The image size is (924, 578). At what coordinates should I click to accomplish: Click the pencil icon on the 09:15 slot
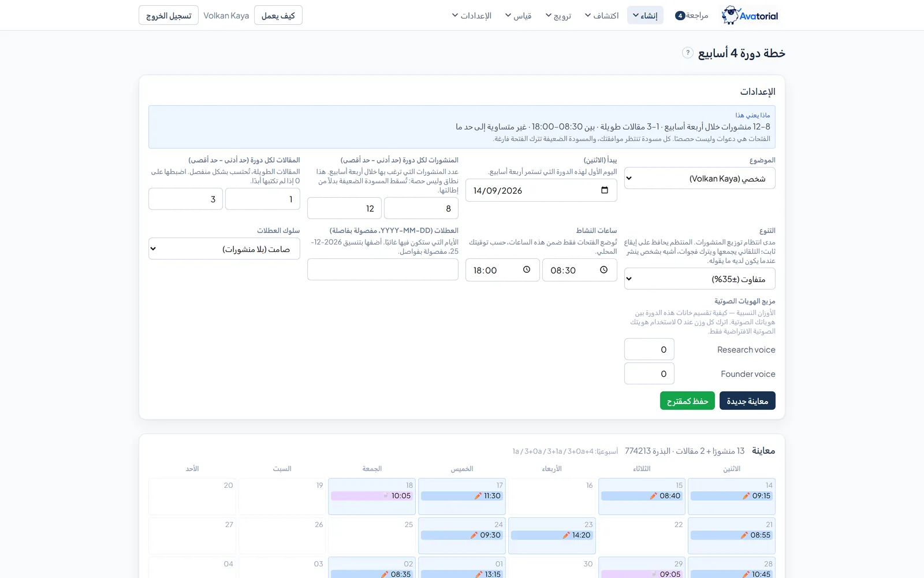(746, 496)
